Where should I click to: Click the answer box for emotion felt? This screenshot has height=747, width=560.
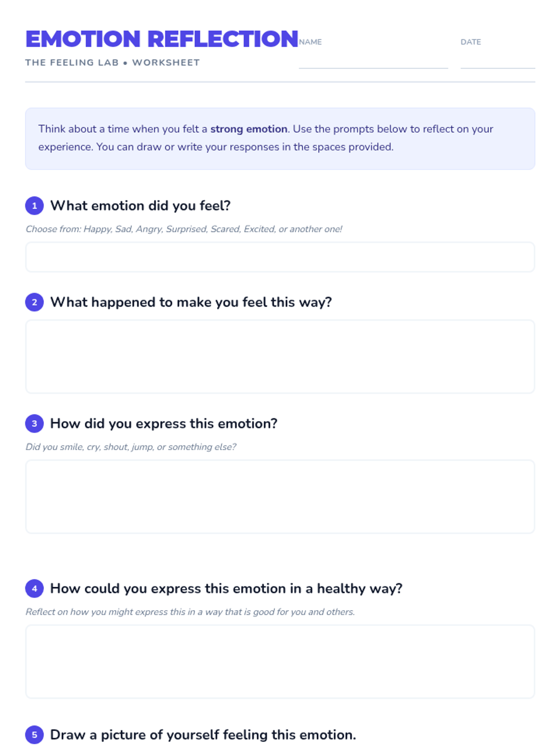point(280,257)
